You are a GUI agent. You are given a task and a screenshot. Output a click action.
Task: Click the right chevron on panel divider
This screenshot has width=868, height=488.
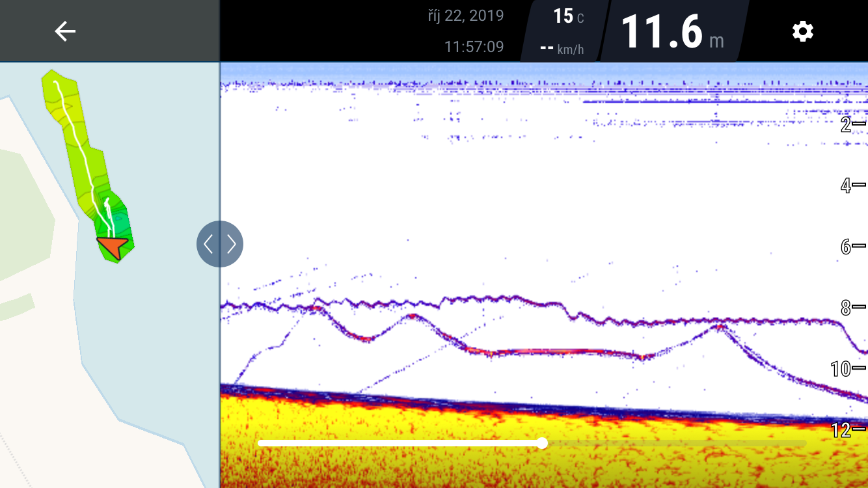point(232,244)
